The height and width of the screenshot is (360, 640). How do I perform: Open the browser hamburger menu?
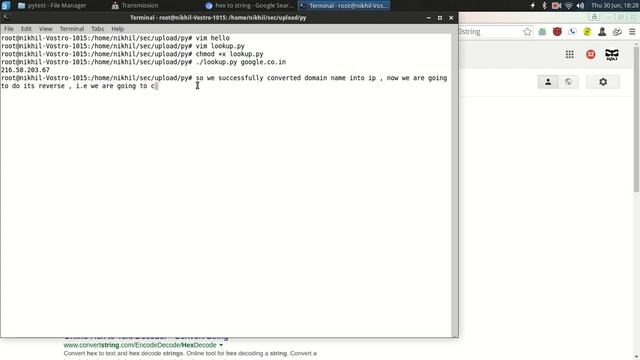click(x=632, y=31)
